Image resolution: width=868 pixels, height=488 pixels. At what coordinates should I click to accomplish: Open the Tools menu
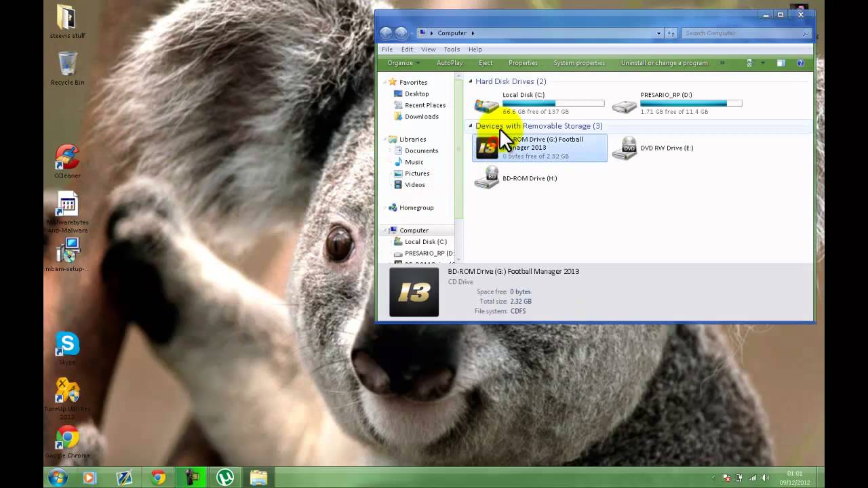452,49
